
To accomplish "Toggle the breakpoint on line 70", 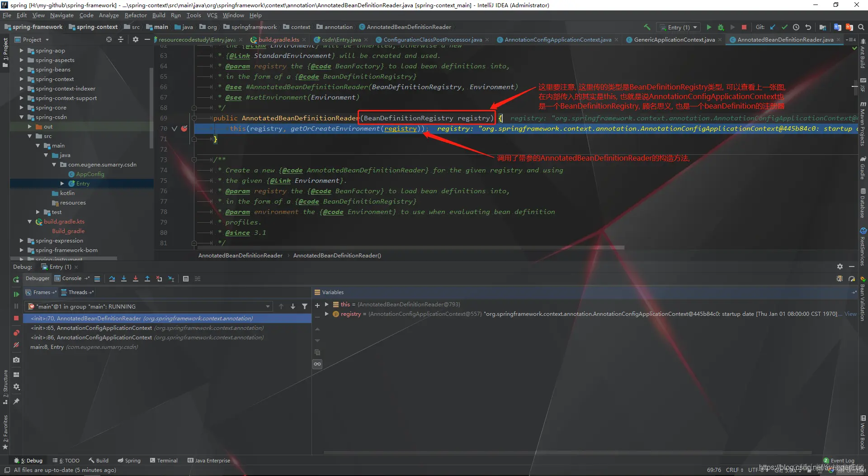I will pyautogui.click(x=184, y=129).
